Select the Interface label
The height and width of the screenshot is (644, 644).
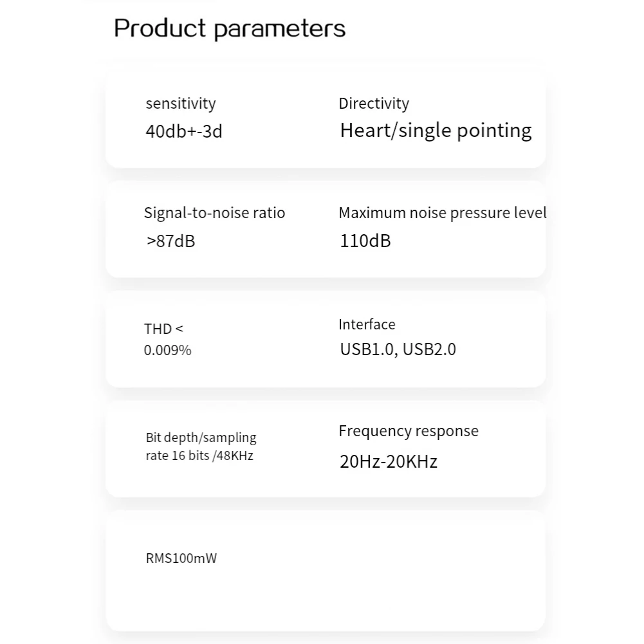(x=367, y=324)
